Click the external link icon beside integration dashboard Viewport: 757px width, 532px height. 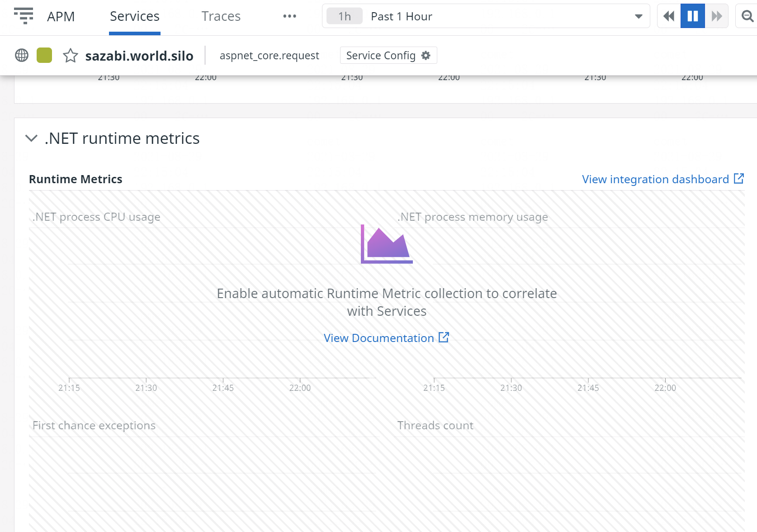click(x=739, y=178)
